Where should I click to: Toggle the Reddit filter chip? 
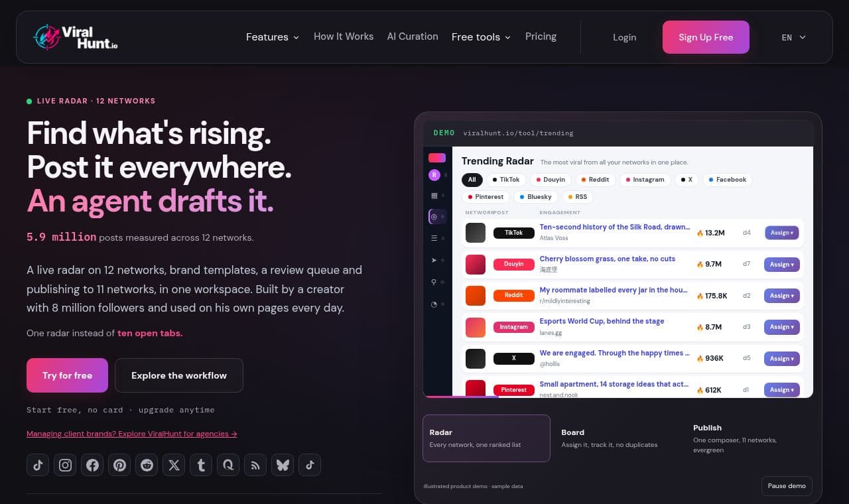point(595,180)
